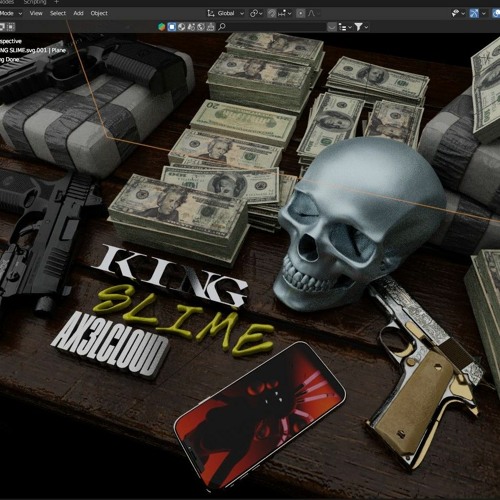This screenshot has height=500, width=500.
Task: Click the magnifier search icon
Action: click(221, 27)
